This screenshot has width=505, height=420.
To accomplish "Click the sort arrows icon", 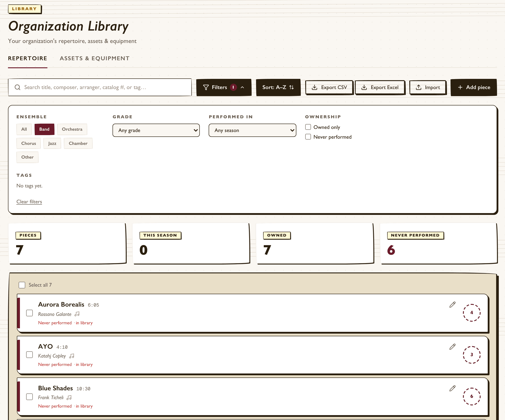I will [291, 87].
